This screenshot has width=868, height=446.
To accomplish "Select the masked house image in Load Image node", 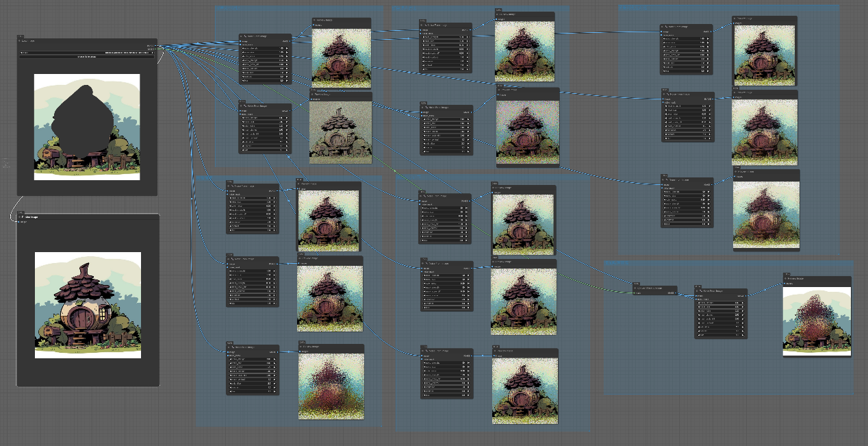I will (x=87, y=127).
